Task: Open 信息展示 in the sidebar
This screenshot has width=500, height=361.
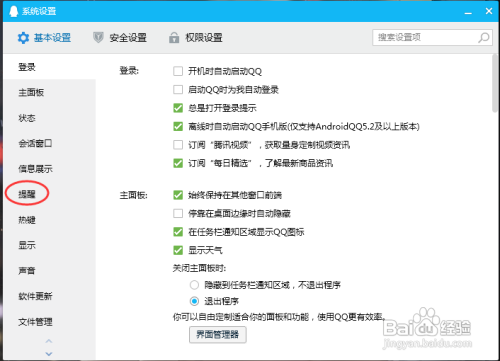Action: pyautogui.click(x=49, y=169)
